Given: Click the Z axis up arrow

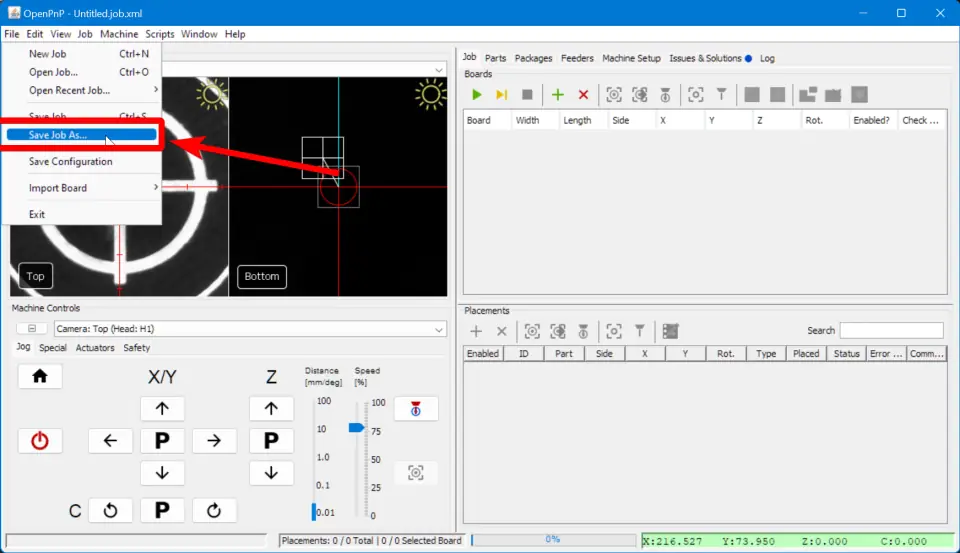Looking at the screenshot, I should pyautogui.click(x=271, y=408).
